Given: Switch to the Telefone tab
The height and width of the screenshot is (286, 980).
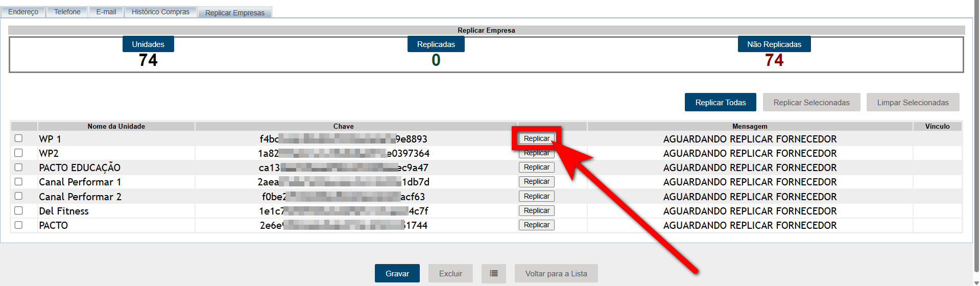Looking at the screenshot, I should (x=67, y=12).
